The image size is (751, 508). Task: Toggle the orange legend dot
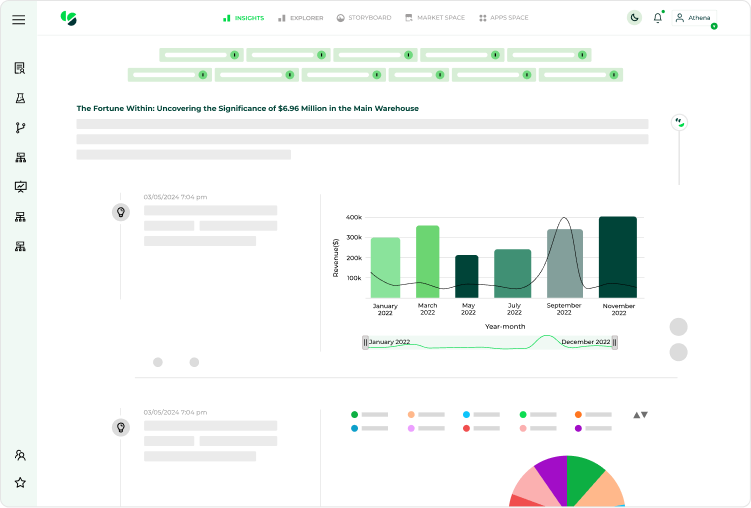(x=578, y=415)
